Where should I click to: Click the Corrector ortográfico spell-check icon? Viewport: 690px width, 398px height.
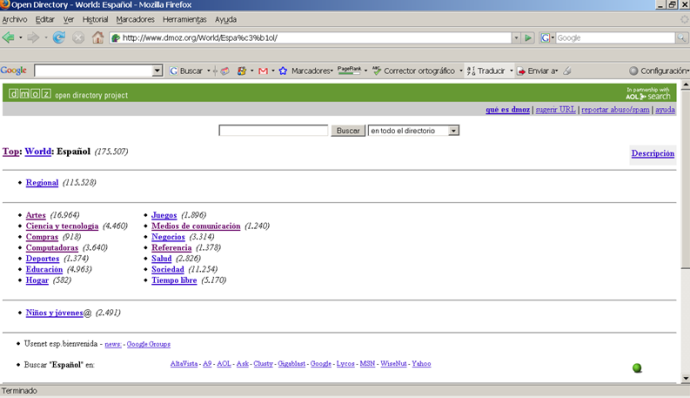coord(376,71)
